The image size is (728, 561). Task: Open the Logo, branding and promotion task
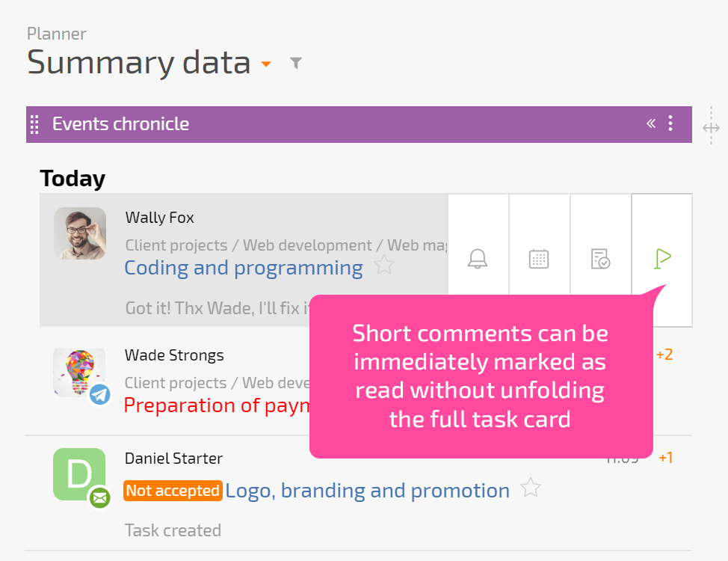point(367,491)
